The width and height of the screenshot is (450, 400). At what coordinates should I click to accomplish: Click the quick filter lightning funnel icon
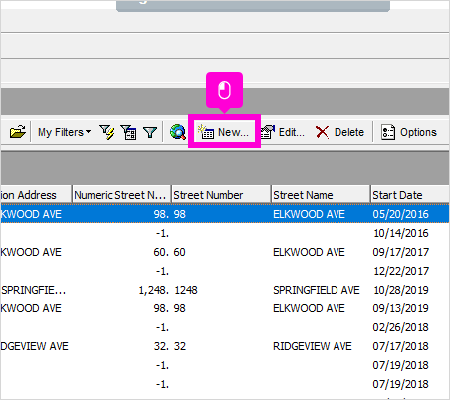(107, 132)
